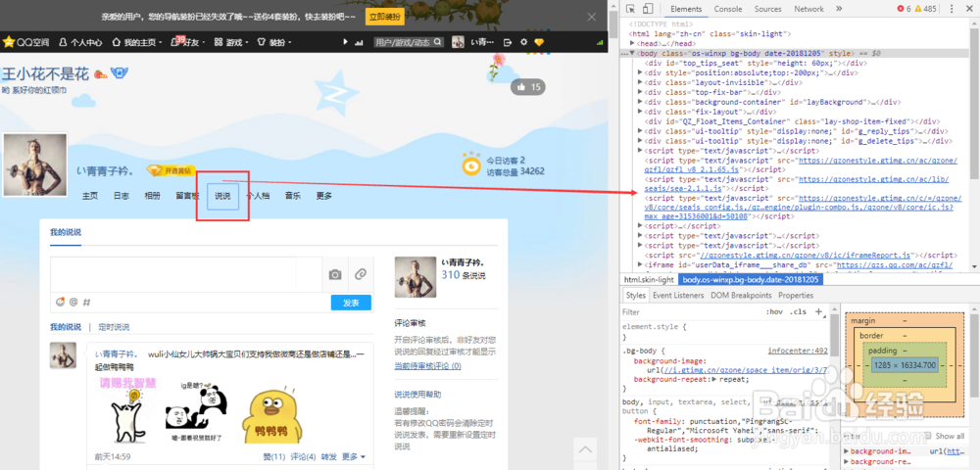
Task: Expand background-image in computed styles
Action: pyautogui.click(x=847, y=451)
